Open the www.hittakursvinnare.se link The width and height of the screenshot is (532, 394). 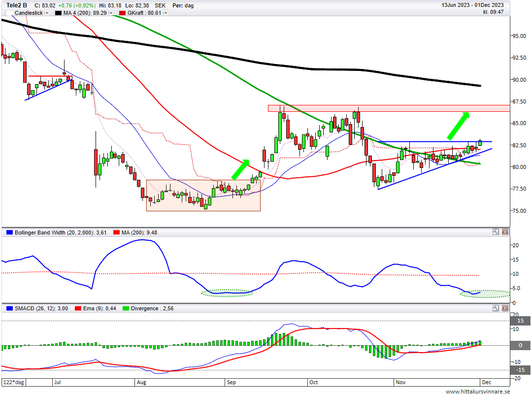coord(478,391)
